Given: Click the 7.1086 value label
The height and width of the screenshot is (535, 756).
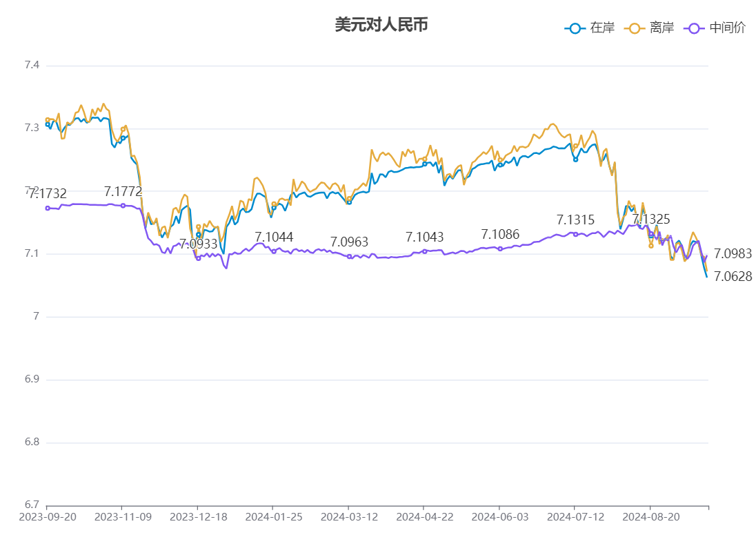Looking at the screenshot, I should click(x=500, y=235).
